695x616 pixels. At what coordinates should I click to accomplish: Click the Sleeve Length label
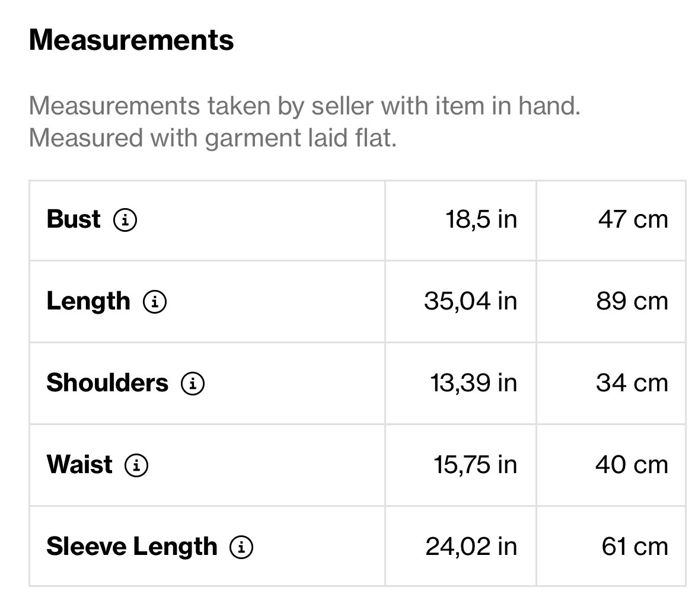[x=132, y=547]
